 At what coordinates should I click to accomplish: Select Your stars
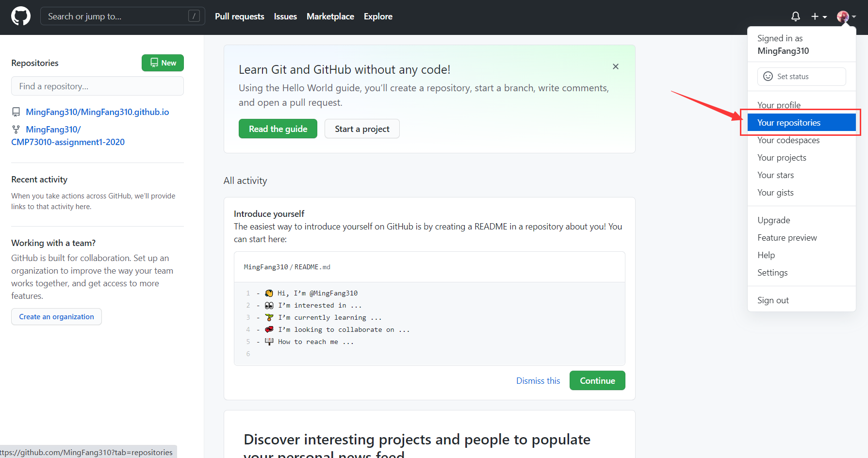[x=802, y=175]
